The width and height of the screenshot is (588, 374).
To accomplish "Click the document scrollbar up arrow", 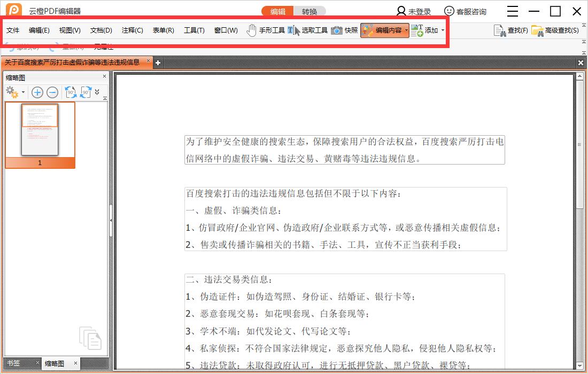I will [x=580, y=76].
